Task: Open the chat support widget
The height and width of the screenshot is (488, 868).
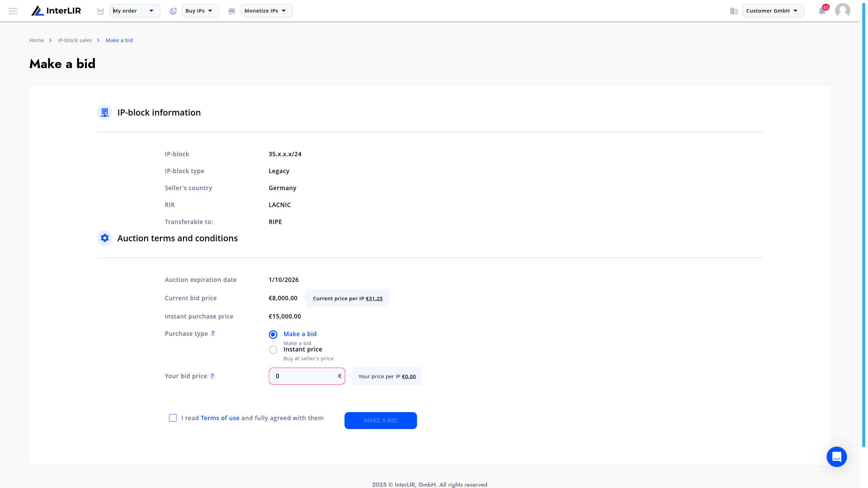Action: (x=836, y=456)
